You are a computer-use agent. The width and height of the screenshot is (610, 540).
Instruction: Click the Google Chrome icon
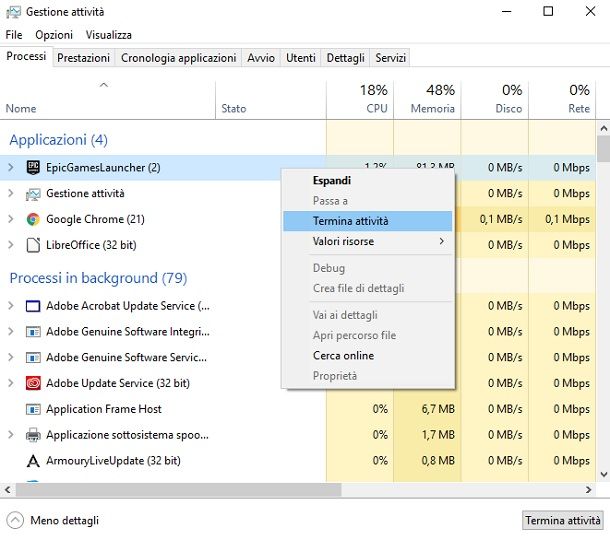(x=33, y=219)
